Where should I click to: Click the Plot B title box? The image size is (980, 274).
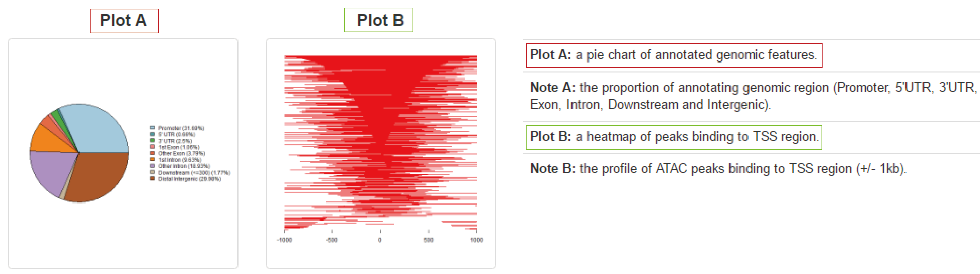click(x=379, y=20)
